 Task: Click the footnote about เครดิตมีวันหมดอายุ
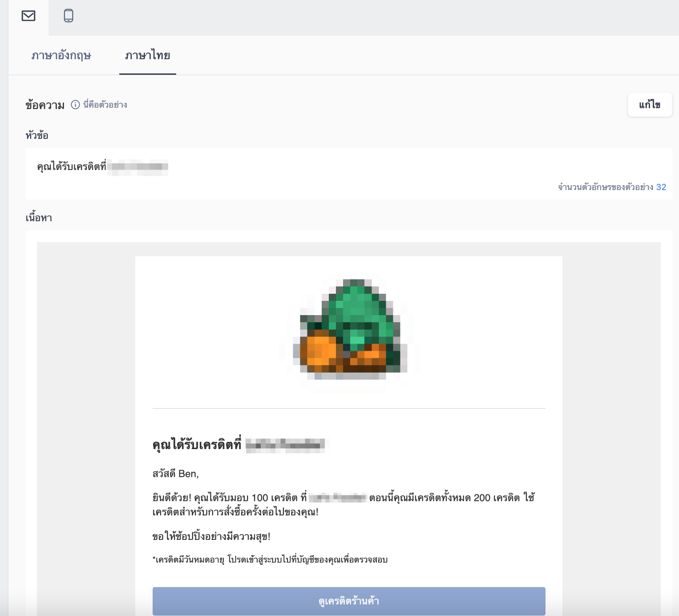coord(270,559)
